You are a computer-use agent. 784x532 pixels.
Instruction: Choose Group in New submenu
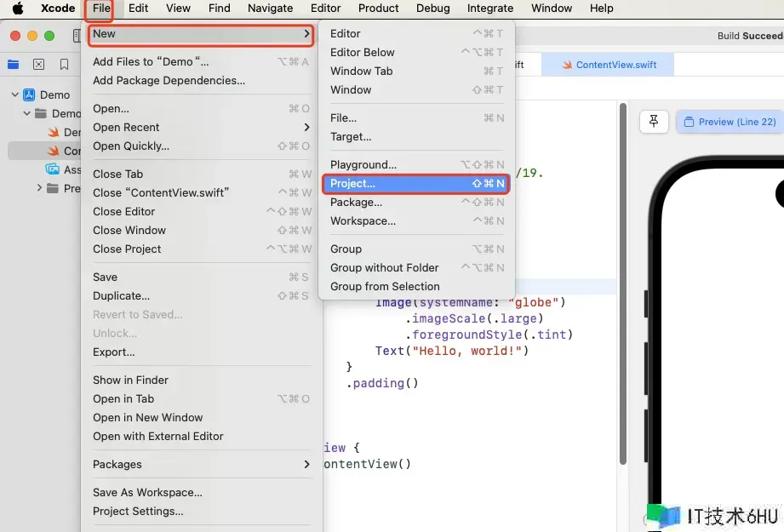click(x=416, y=249)
